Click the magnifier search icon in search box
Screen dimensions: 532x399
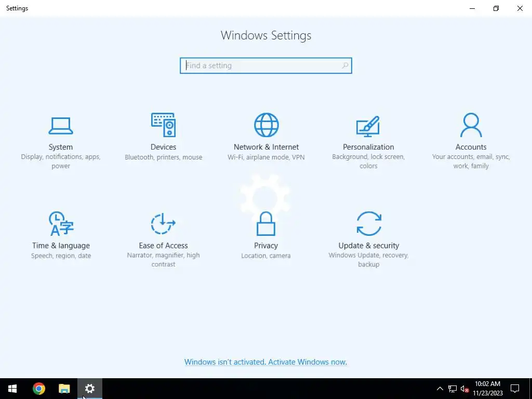pyautogui.click(x=345, y=65)
